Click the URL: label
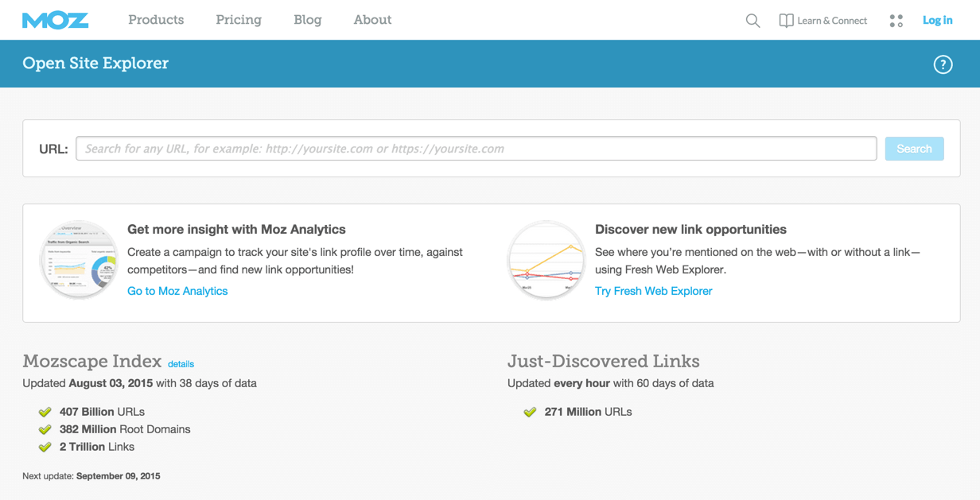This screenshot has height=500, width=980. click(x=53, y=149)
